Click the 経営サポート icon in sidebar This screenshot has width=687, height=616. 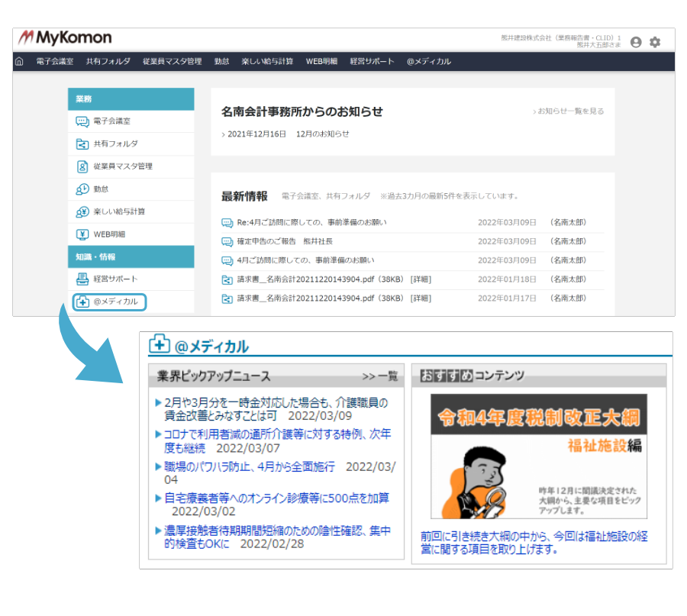pyautogui.click(x=82, y=279)
